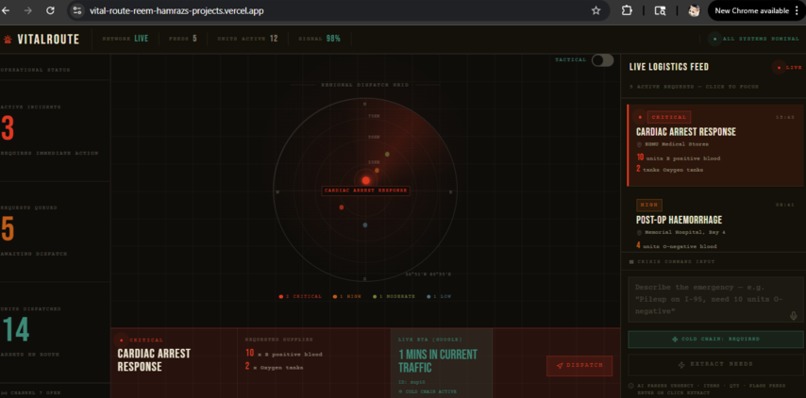The image size is (806, 398).
Task: Click the Cardiac Arrest Response label on radar
Action: (x=366, y=191)
